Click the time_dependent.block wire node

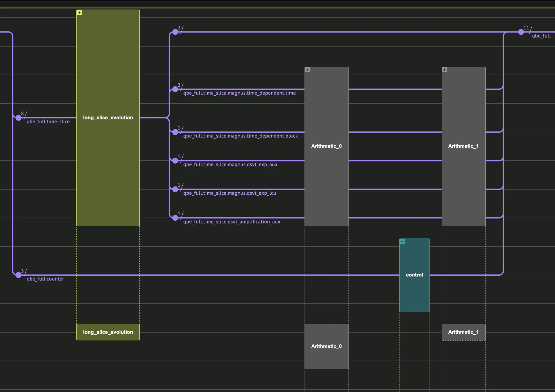click(175, 132)
